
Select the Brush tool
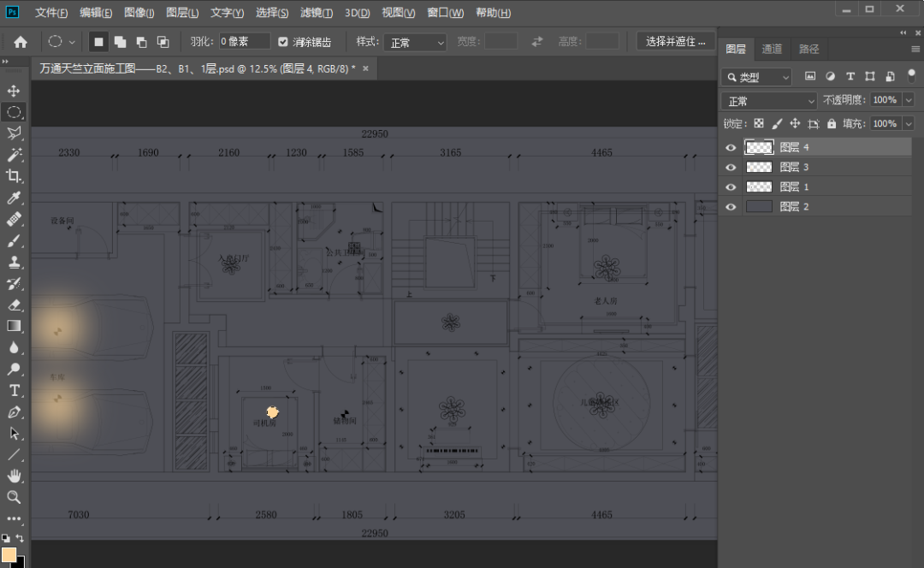click(14, 240)
